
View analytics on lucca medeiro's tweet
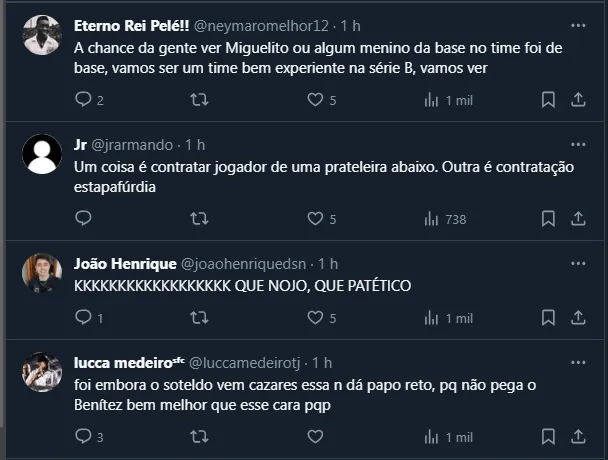point(432,437)
